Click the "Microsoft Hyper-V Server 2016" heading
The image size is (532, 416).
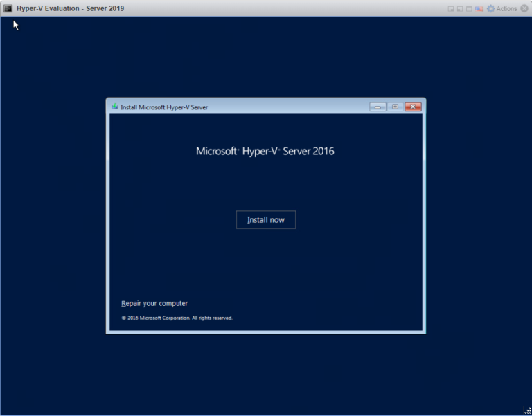point(265,151)
